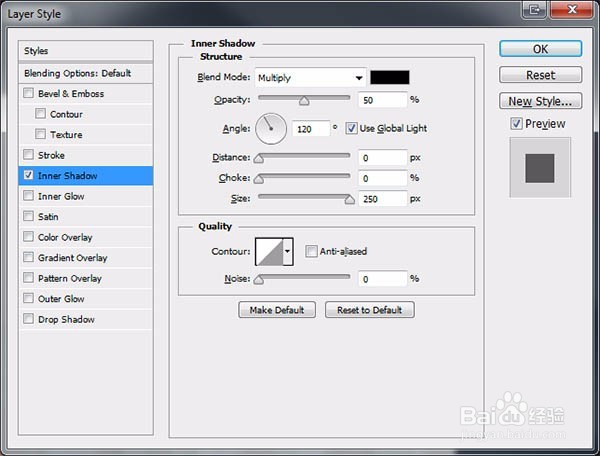Viewport: 600px width, 456px height.
Task: Click the Size value field
Action: 382,199
